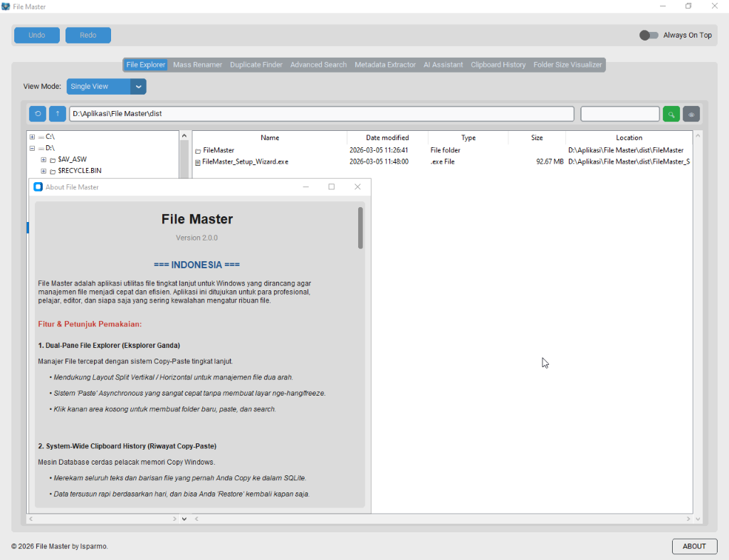729x560 pixels.
Task: Click the D:\ drive icon in the tree
Action: 42,148
